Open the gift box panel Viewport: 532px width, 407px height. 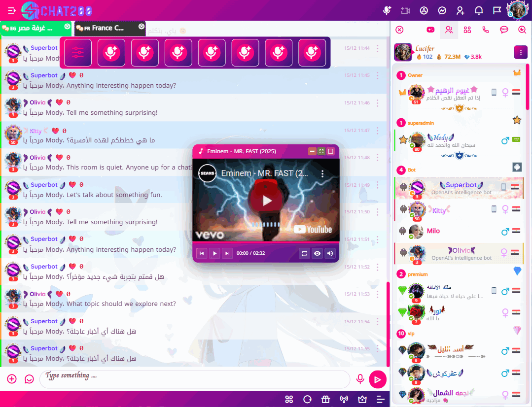point(326,399)
